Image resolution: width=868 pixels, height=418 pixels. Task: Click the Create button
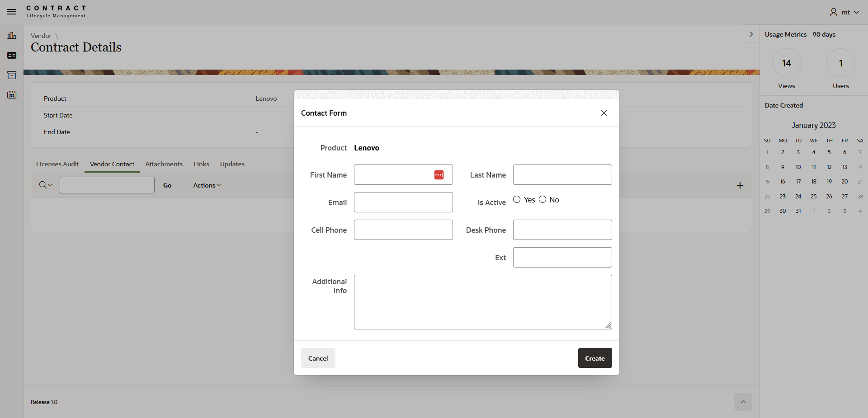pyautogui.click(x=595, y=358)
